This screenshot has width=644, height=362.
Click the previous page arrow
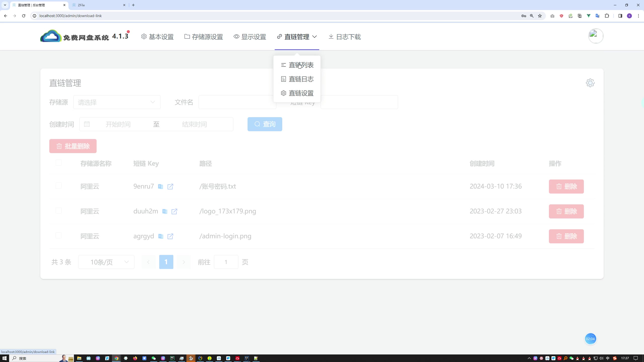pos(148,262)
